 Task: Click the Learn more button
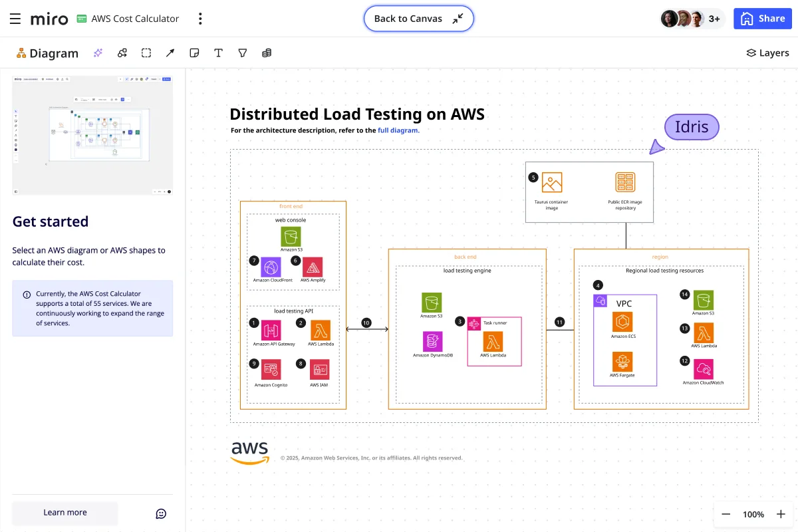[x=65, y=513]
